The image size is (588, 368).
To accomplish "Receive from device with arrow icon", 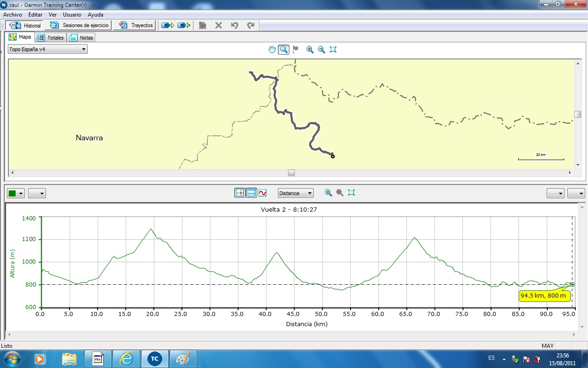I will (x=184, y=25).
